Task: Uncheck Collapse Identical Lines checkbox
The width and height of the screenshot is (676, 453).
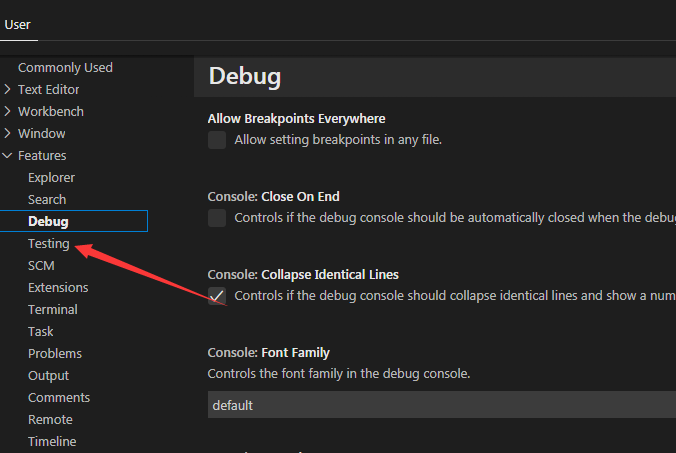Action: 217,296
